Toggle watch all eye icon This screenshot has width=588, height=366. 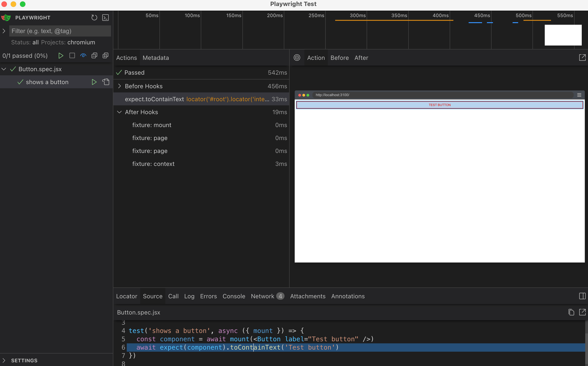pyautogui.click(x=83, y=56)
